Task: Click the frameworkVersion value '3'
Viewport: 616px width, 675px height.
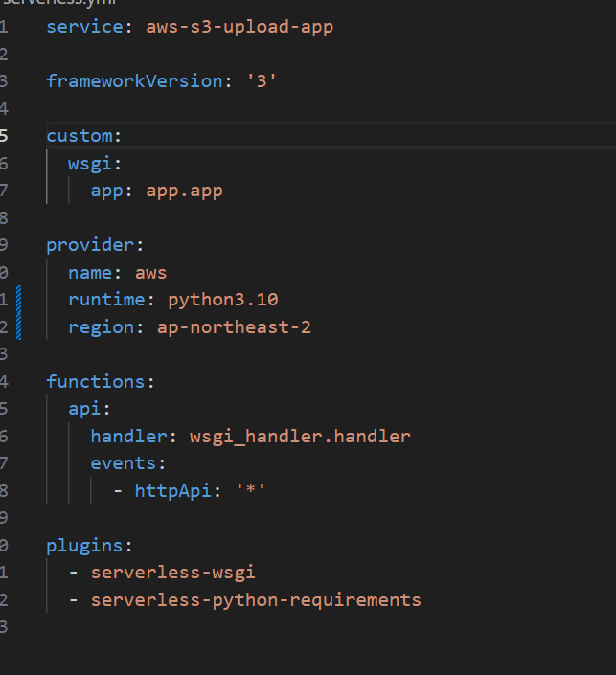Action: point(262,81)
